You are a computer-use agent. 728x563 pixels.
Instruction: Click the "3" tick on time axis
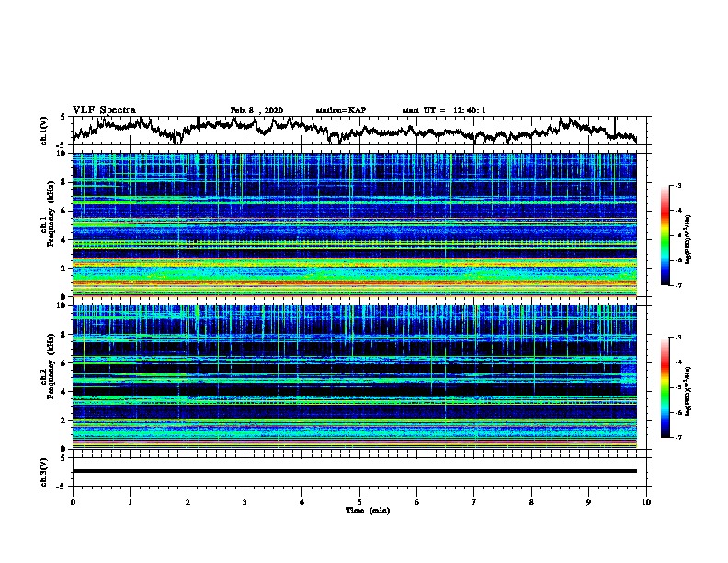(245, 502)
